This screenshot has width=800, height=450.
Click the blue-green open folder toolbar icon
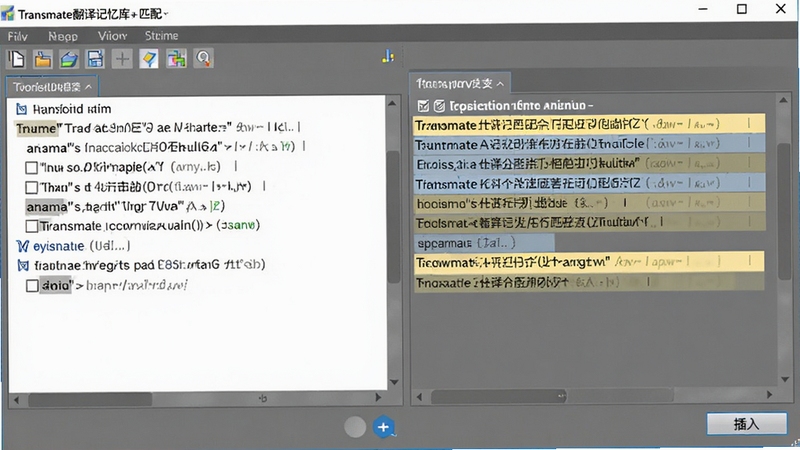pyautogui.click(x=69, y=59)
